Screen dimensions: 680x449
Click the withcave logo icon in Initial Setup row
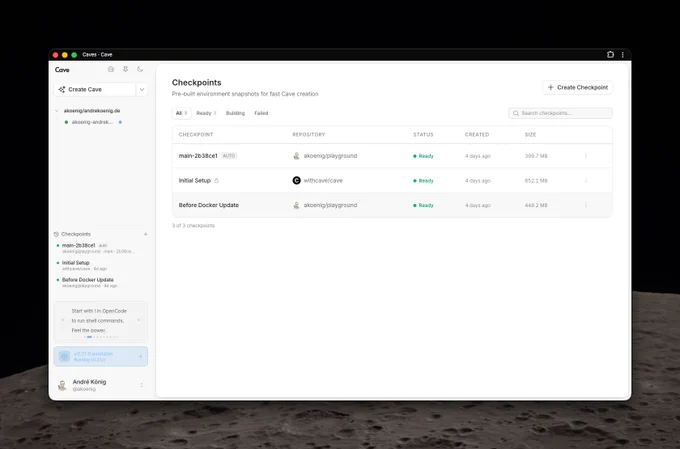point(296,180)
